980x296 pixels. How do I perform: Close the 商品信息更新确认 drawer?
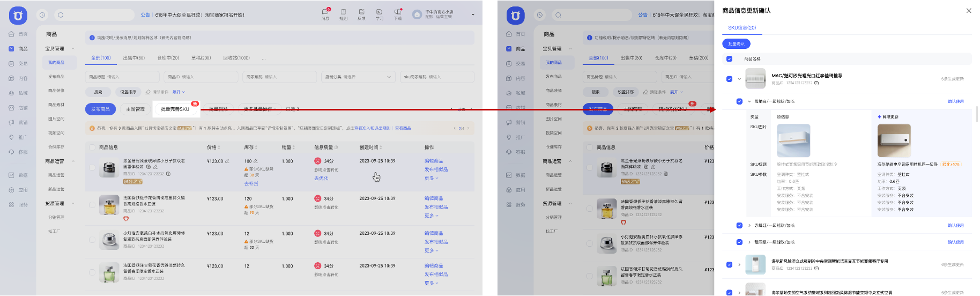[x=969, y=10]
